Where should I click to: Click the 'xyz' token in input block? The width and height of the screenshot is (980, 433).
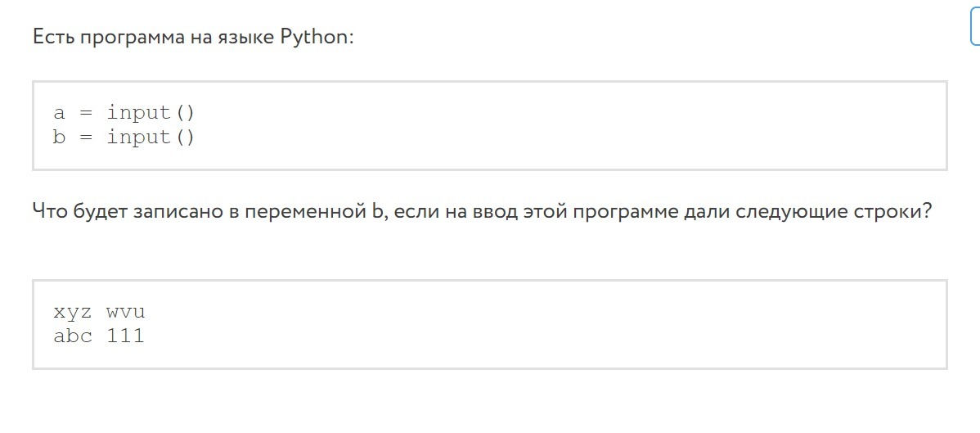[x=73, y=312]
